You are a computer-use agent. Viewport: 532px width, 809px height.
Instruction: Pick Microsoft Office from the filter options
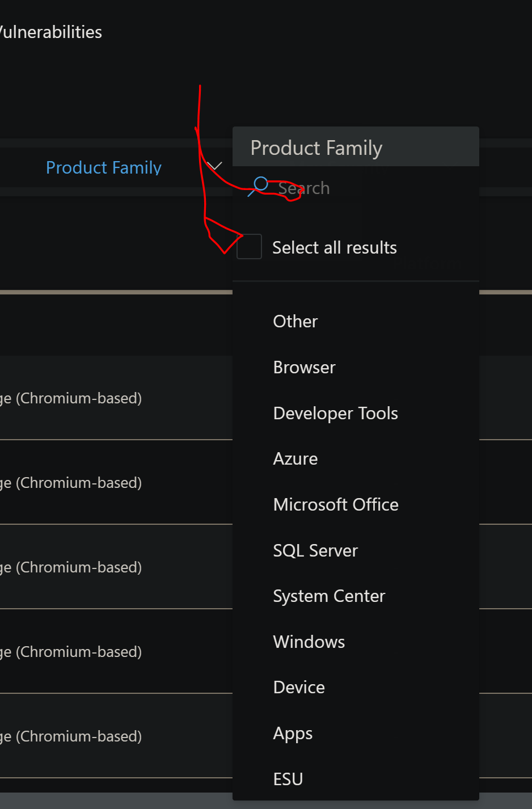click(336, 504)
